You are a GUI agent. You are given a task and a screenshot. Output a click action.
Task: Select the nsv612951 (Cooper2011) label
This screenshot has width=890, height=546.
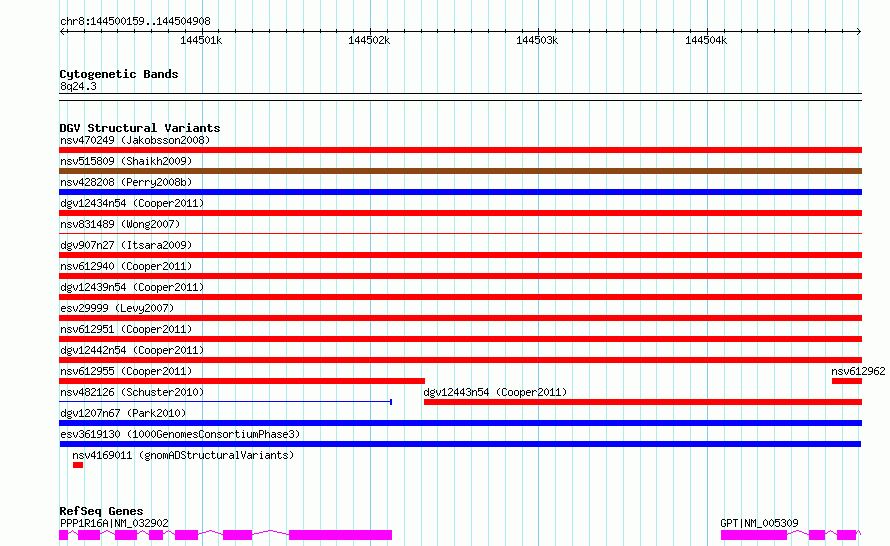pyautogui.click(x=126, y=329)
